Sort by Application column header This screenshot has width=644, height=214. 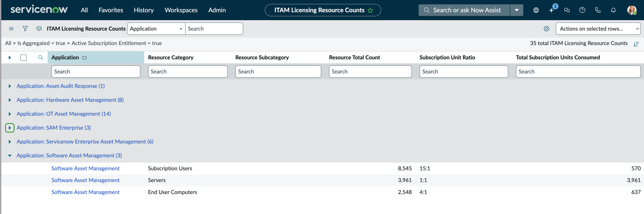tap(65, 58)
